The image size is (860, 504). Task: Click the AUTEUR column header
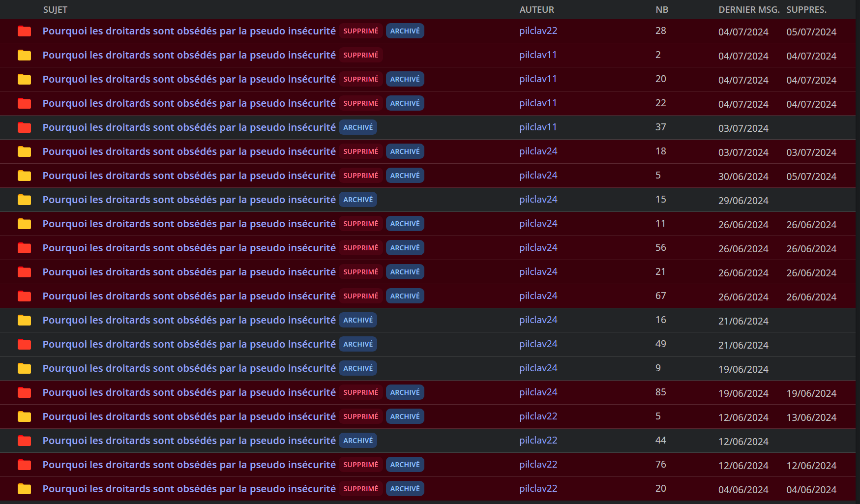(x=536, y=10)
